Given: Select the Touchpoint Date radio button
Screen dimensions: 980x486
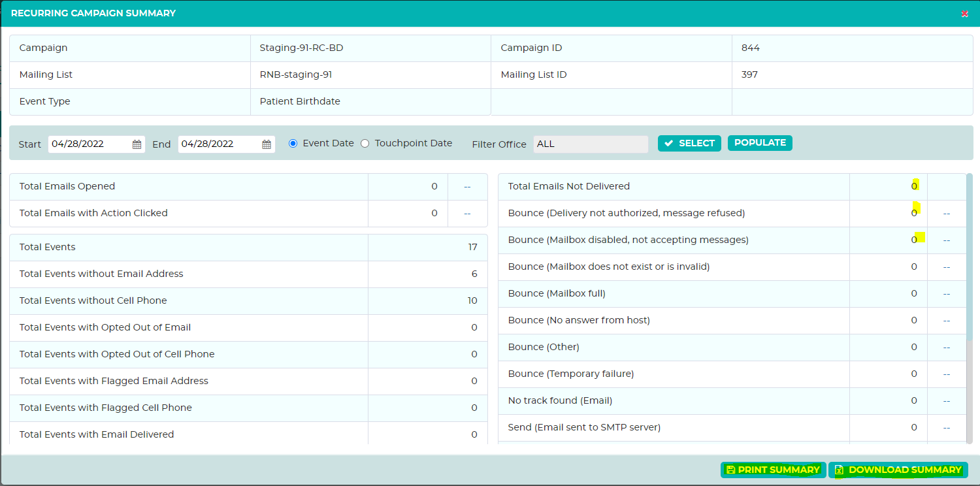Looking at the screenshot, I should (x=365, y=143).
